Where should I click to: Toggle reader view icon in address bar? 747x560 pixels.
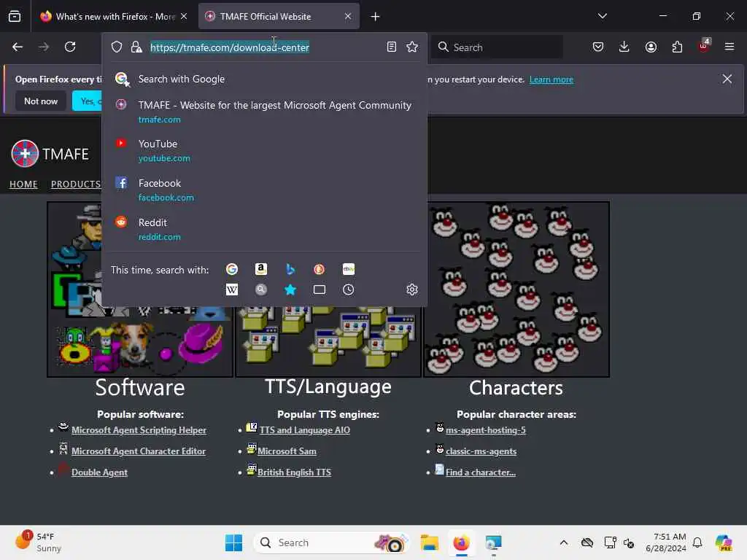pyautogui.click(x=392, y=47)
